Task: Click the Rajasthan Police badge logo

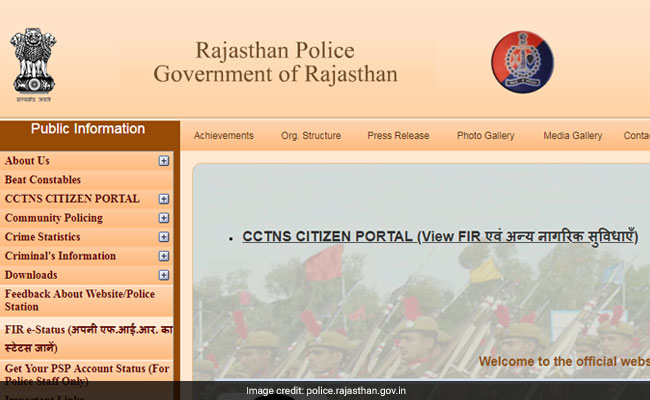Action: click(522, 62)
